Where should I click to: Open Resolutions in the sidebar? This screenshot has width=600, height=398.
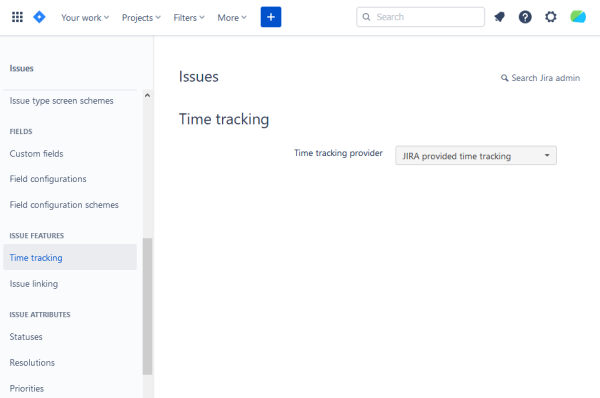click(32, 362)
